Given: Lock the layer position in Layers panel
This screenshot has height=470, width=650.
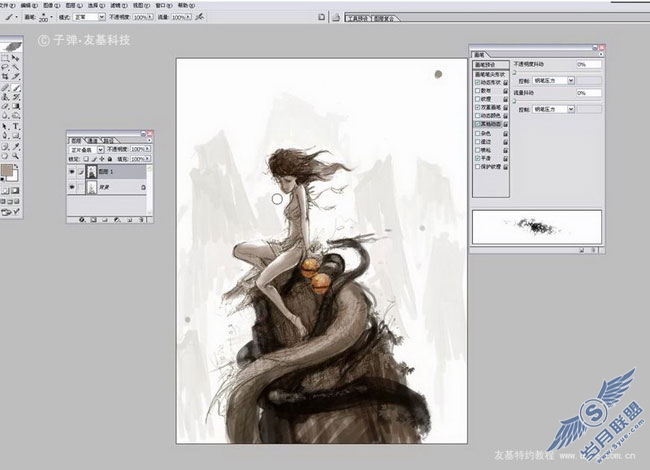Looking at the screenshot, I should (102, 159).
